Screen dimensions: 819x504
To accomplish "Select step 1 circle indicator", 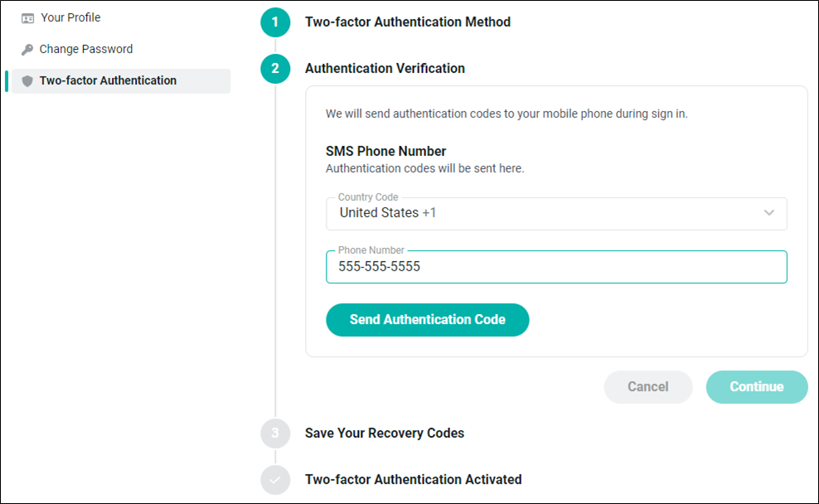I will pos(275,22).
